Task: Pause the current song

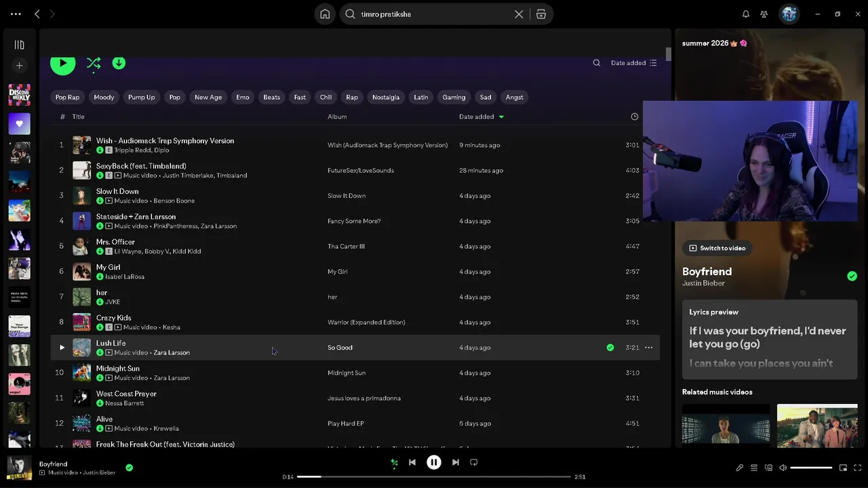Action: pyautogui.click(x=434, y=463)
